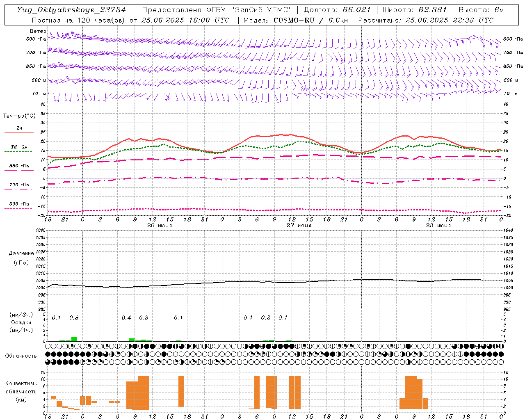The width and height of the screenshot is (525, 420).
Task: Click the 27 июня date label
Action: click(x=299, y=226)
